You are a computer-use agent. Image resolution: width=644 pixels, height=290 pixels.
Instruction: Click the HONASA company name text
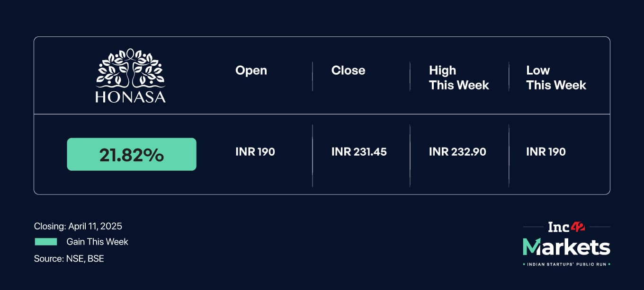coord(130,97)
